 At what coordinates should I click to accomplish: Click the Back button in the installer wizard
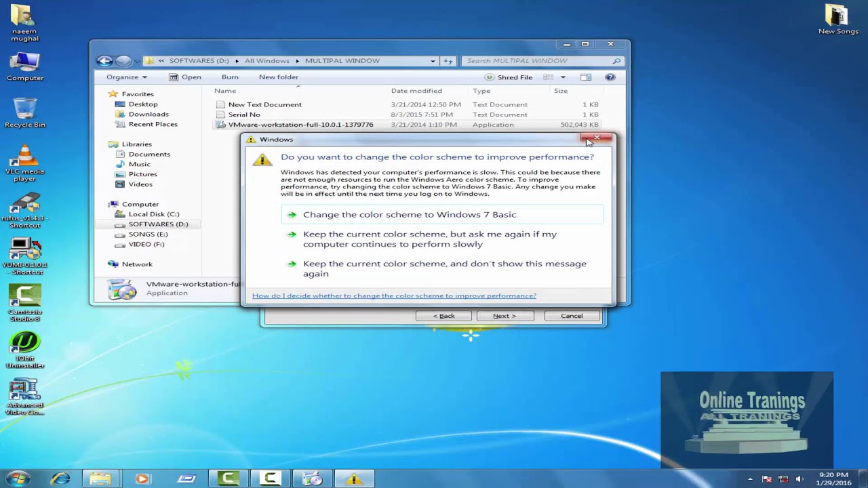(443, 316)
